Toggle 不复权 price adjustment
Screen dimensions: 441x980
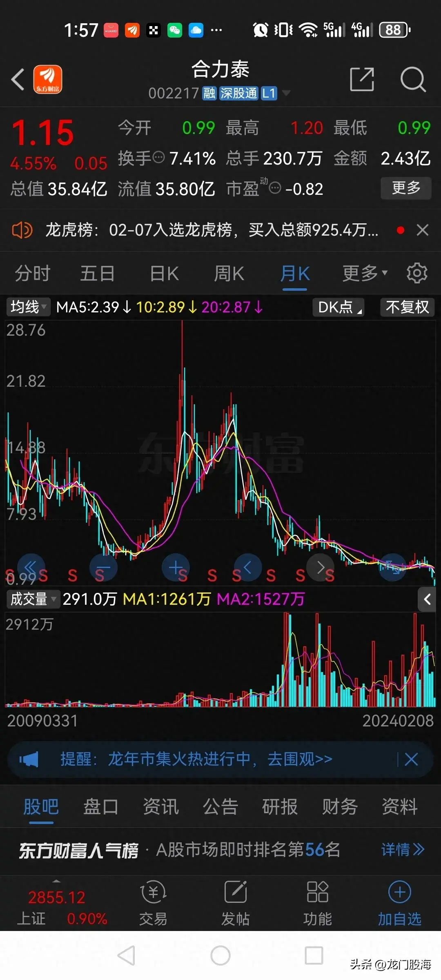pyautogui.click(x=407, y=307)
